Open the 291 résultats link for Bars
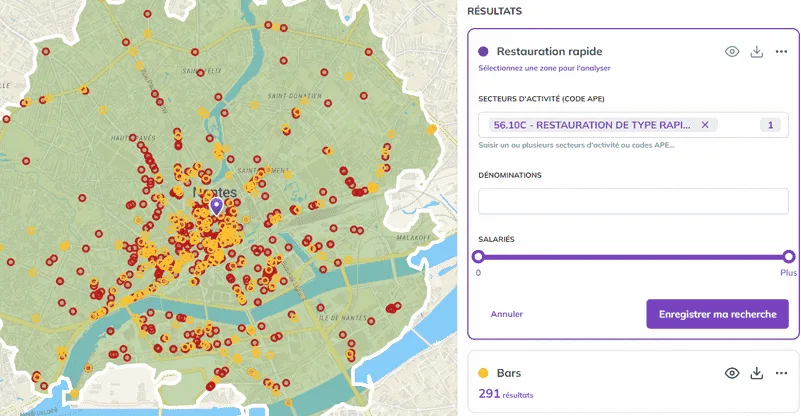This screenshot has height=416, width=801. click(506, 394)
